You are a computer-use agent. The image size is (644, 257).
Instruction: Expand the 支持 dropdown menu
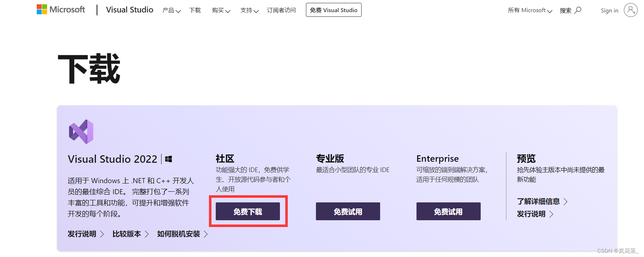point(249,10)
